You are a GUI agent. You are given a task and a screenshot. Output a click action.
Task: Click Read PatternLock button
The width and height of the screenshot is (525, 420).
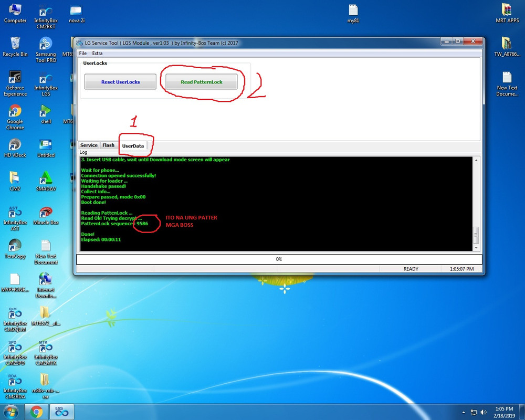(x=202, y=82)
